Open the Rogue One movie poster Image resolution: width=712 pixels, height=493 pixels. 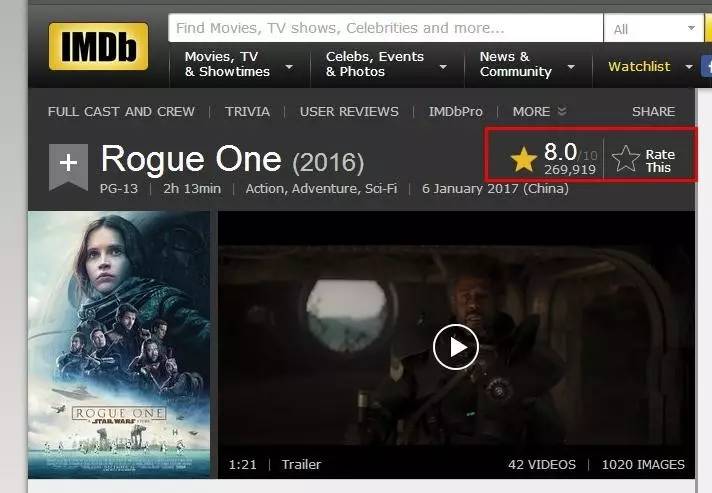click(119, 345)
